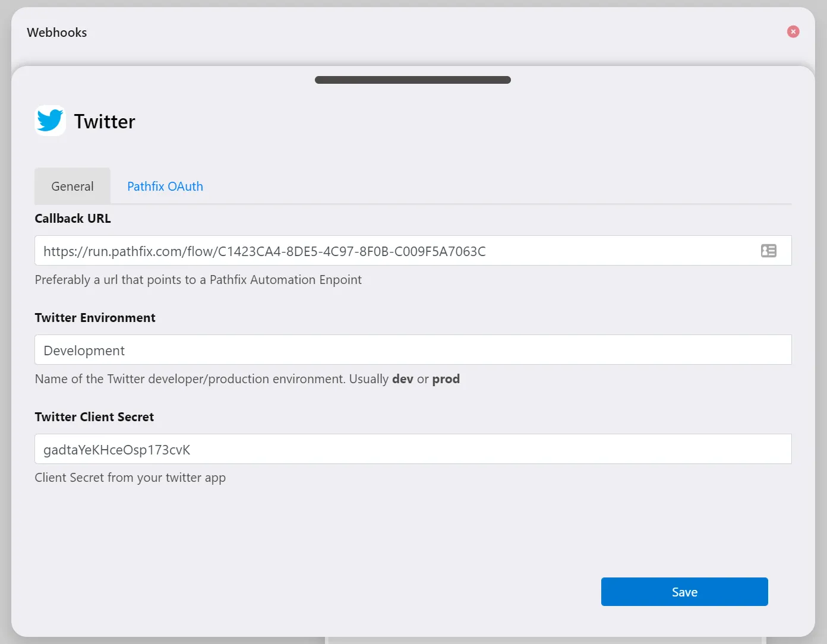Click the Webhooks title text
Viewport: 827px width, 644px height.
57,33
